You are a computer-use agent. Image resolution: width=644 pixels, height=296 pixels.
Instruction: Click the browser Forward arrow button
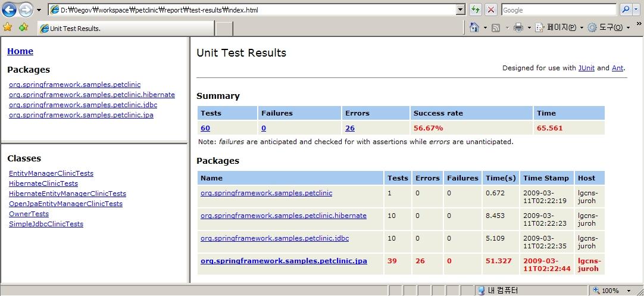tap(26, 10)
